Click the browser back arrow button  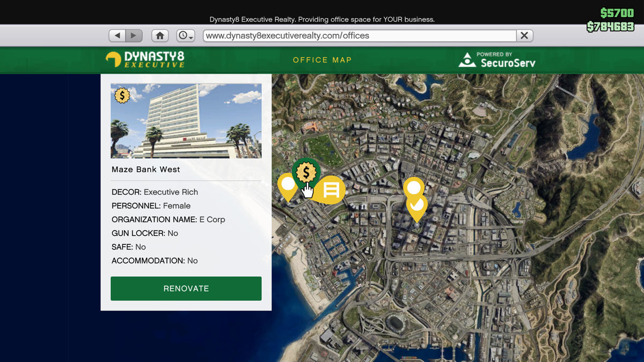click(x=117, y=35)
